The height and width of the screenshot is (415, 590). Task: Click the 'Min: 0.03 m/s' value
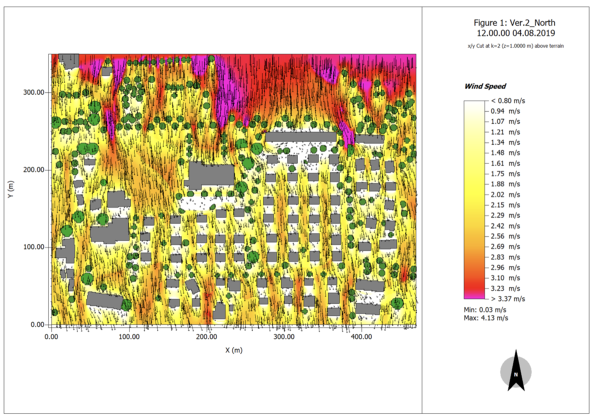click(485, 310)
